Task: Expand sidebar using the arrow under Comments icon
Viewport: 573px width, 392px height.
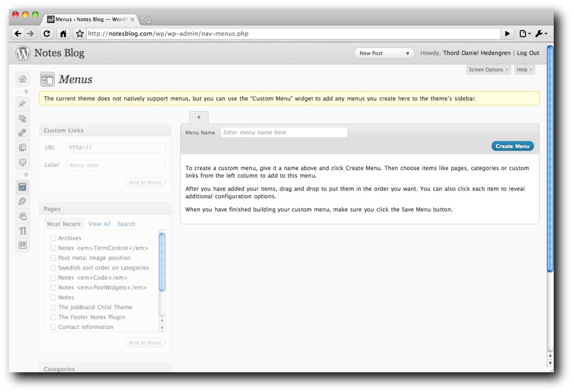Action: [26, 174]
